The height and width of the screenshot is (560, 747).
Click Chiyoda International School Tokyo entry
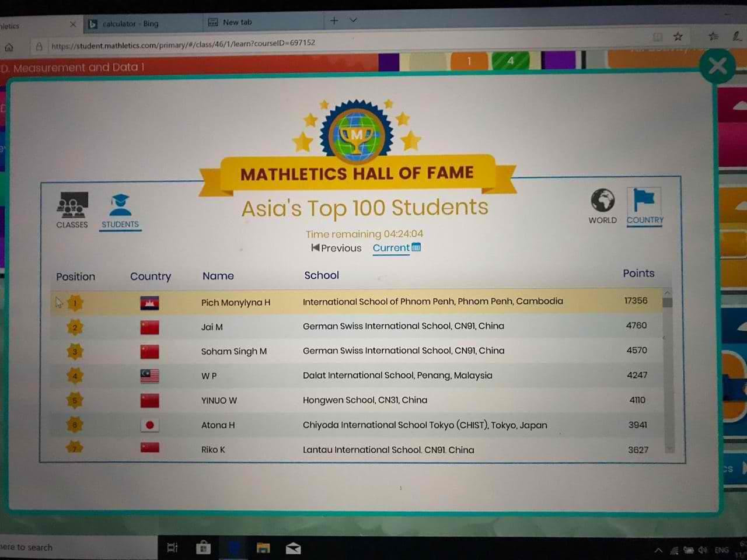tap(425, 425)
